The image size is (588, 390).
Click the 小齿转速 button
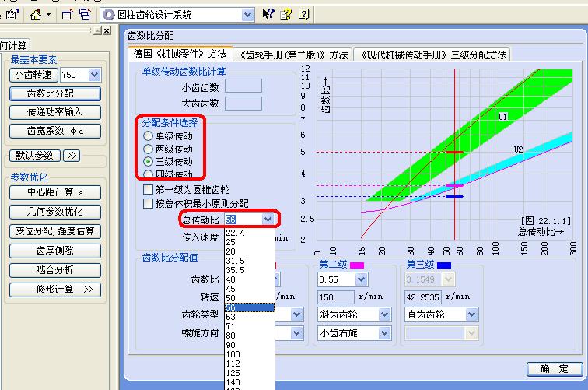coord(33,75)
